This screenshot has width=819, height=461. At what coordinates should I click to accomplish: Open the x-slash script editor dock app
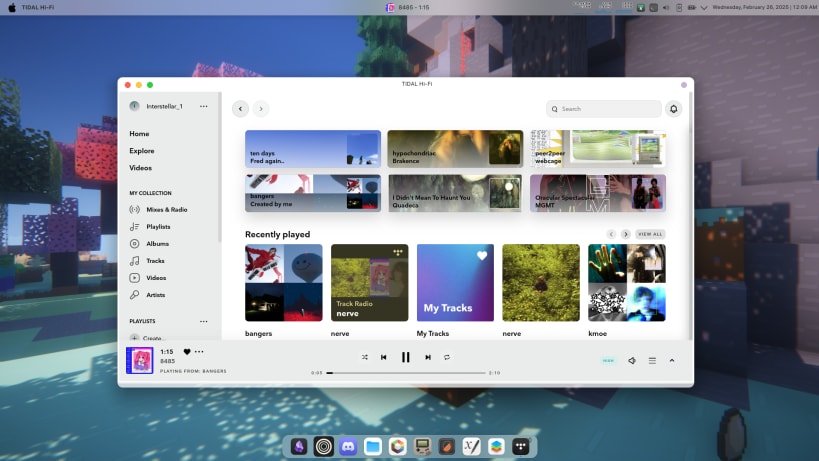[472, 446]
